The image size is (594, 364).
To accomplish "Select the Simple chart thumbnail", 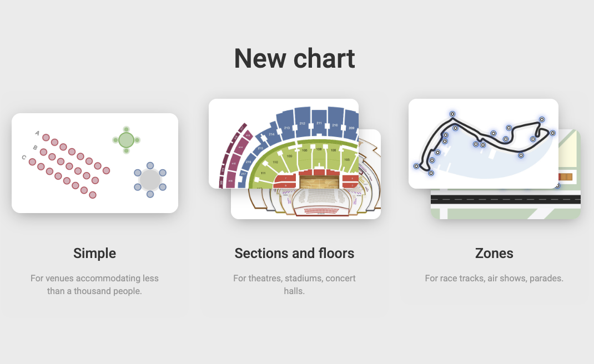I will 95,163.
